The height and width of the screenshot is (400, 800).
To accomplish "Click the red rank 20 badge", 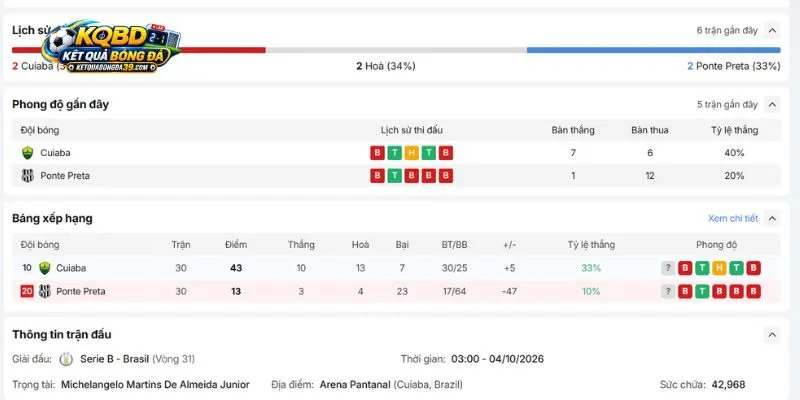I will point(27,291).
